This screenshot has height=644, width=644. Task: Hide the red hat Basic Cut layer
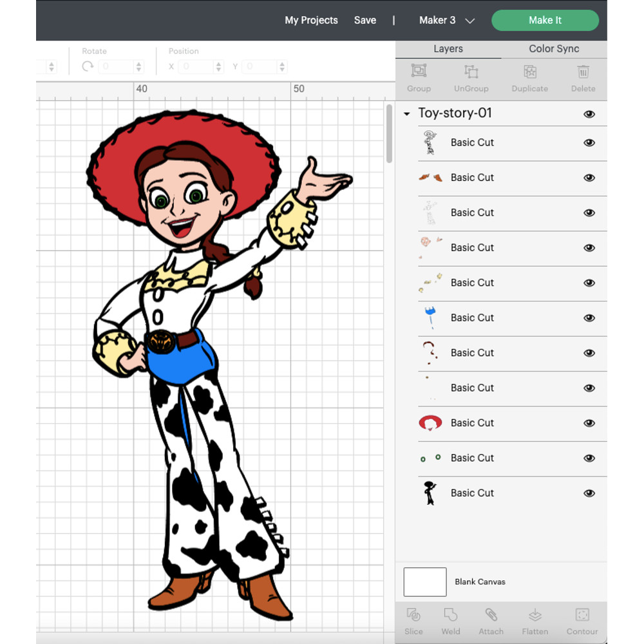(x=589, y=423)
